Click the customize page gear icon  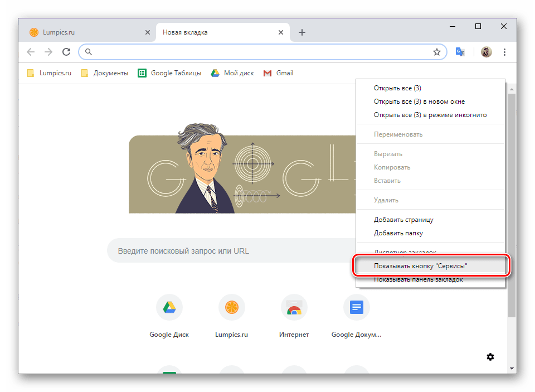pos(490,357)
